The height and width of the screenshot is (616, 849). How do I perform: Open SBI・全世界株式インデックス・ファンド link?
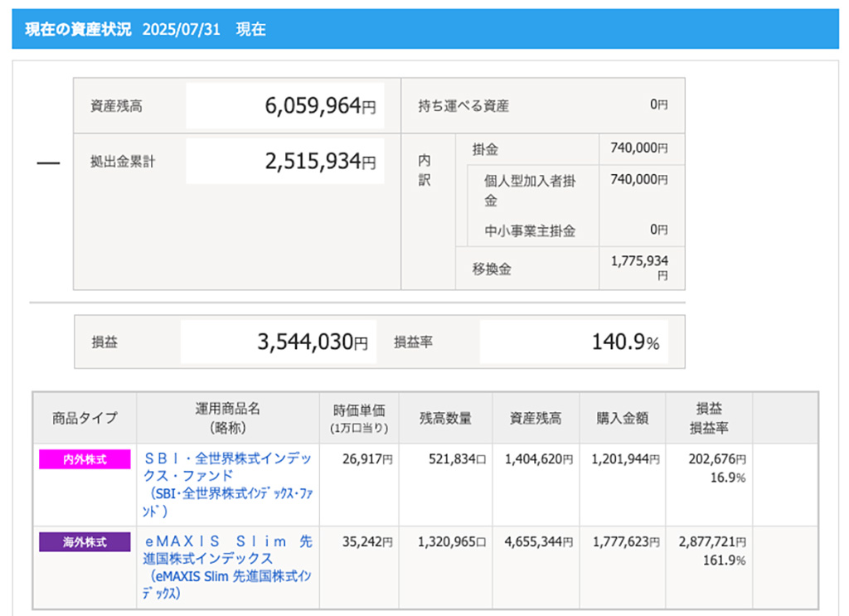pos(227,484)
